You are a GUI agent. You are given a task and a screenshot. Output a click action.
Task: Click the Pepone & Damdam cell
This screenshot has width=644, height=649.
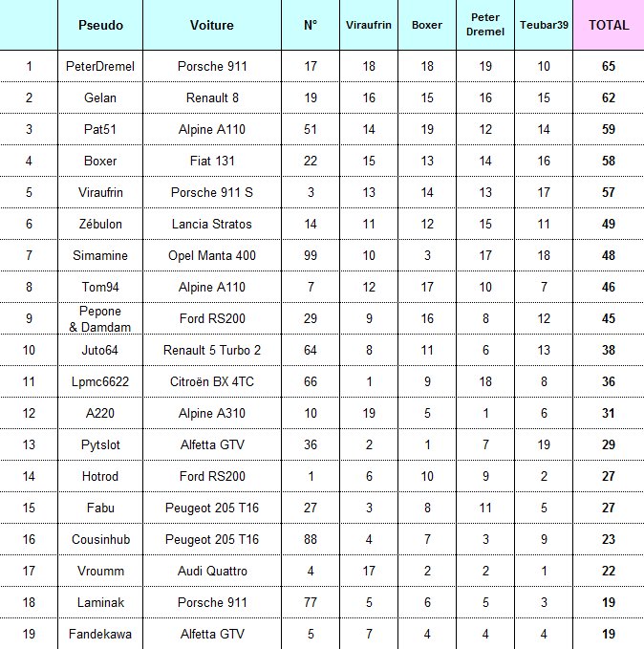pos(100,318)
